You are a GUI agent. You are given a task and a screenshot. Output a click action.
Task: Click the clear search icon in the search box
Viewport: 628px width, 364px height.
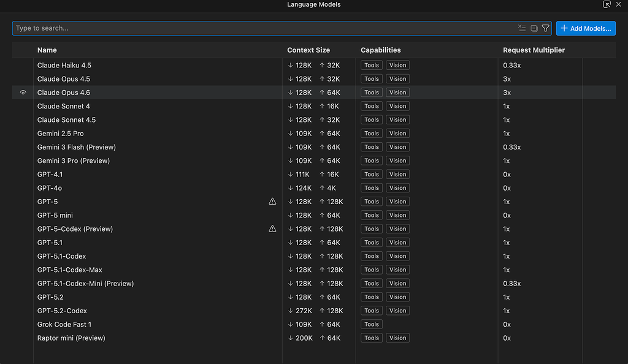(x=522, y=28)
